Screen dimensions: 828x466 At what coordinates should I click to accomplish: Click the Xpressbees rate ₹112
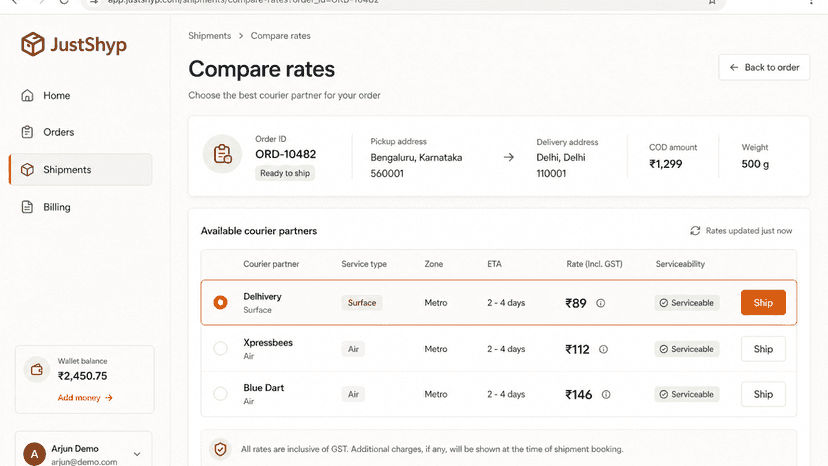[577, 349]
